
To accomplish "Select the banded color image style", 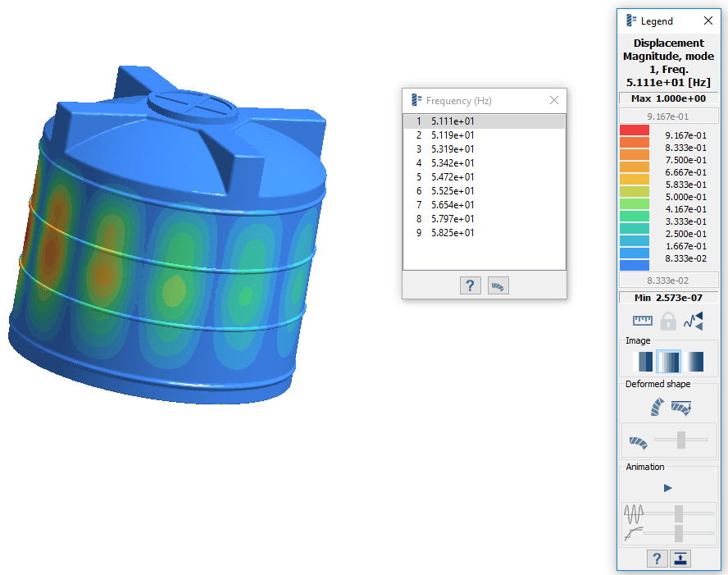I will pos(644,362).
